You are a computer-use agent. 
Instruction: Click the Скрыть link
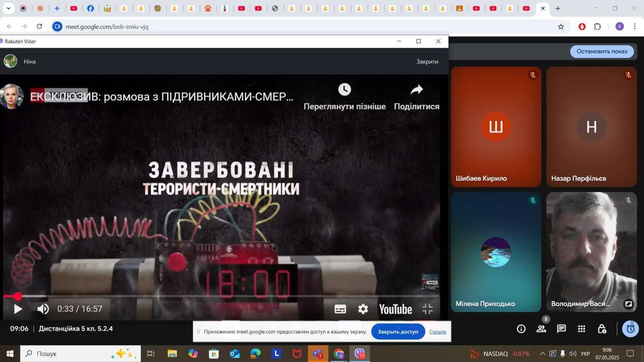tap(438, 332)
